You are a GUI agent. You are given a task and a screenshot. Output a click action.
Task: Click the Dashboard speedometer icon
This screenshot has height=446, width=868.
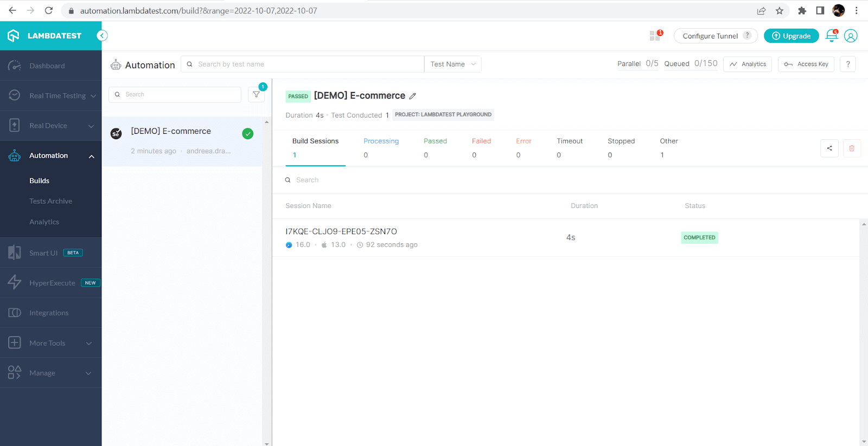point(15,66)
